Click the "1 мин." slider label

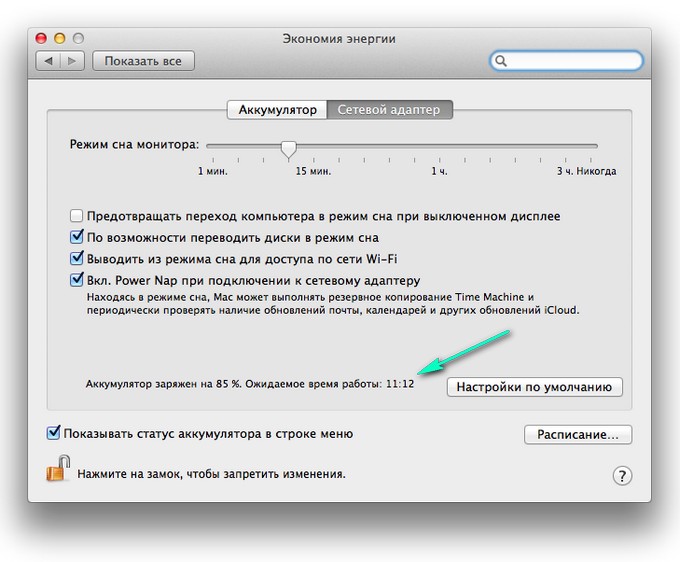pos(212,171)
